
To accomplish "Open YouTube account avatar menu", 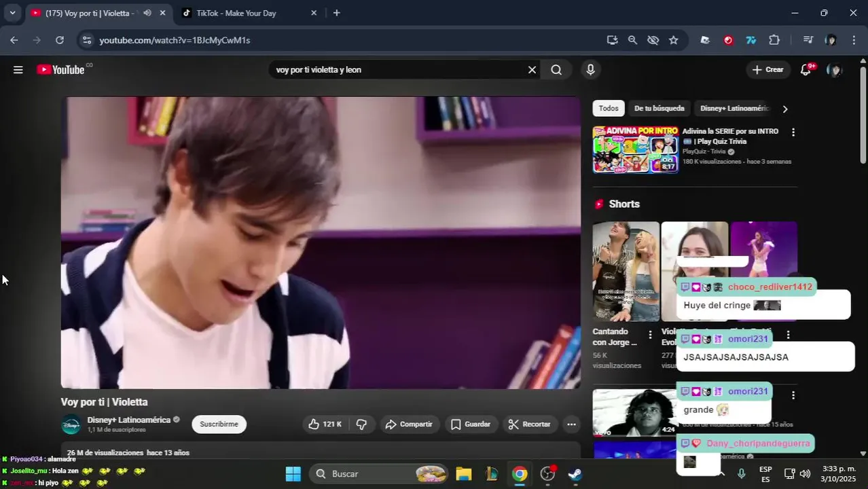I will 835,69.
